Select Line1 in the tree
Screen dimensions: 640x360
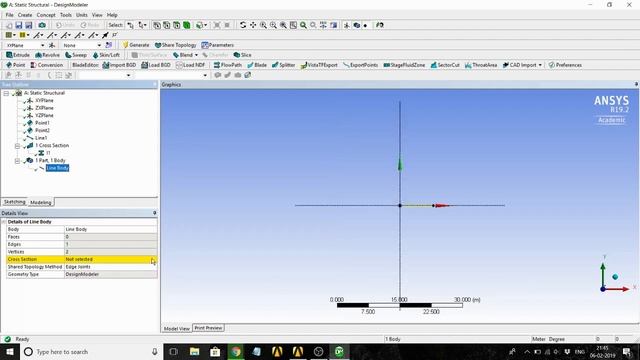(41, 138)
